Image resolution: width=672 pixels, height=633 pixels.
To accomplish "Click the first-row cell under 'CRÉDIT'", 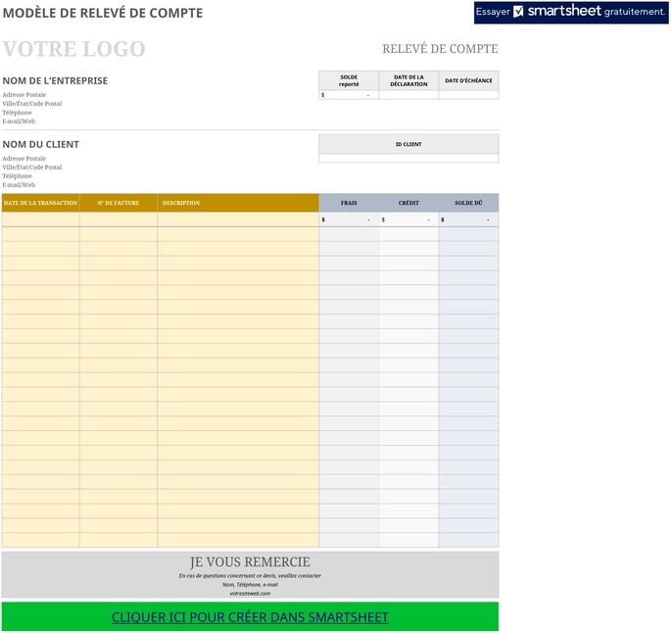I will [x=408, y=219].
